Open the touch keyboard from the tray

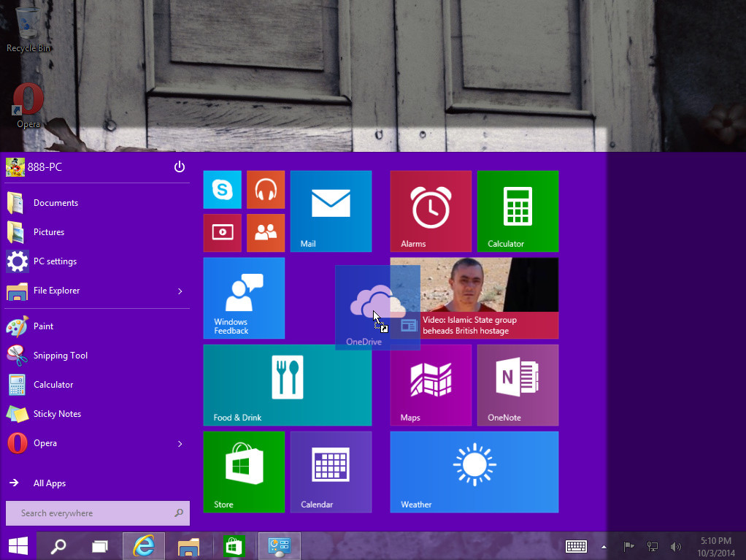click(x=576, y=547)
